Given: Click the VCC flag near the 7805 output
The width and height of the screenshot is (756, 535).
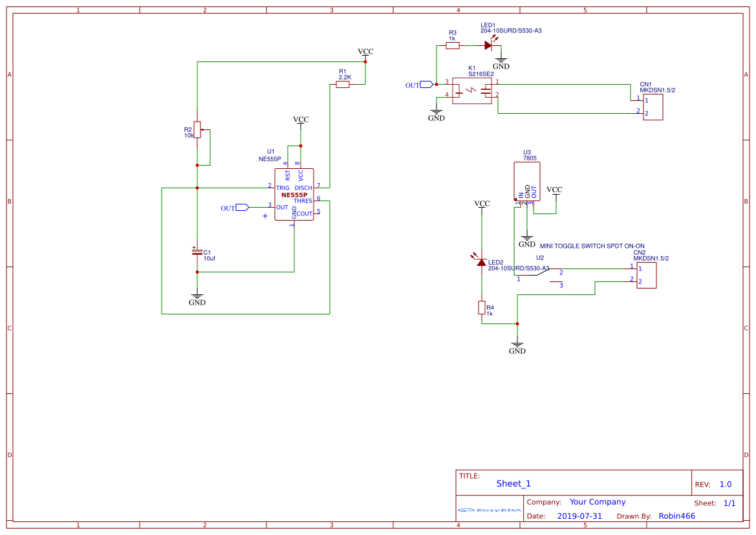Looking at the screenshot, I should [555, 191].
